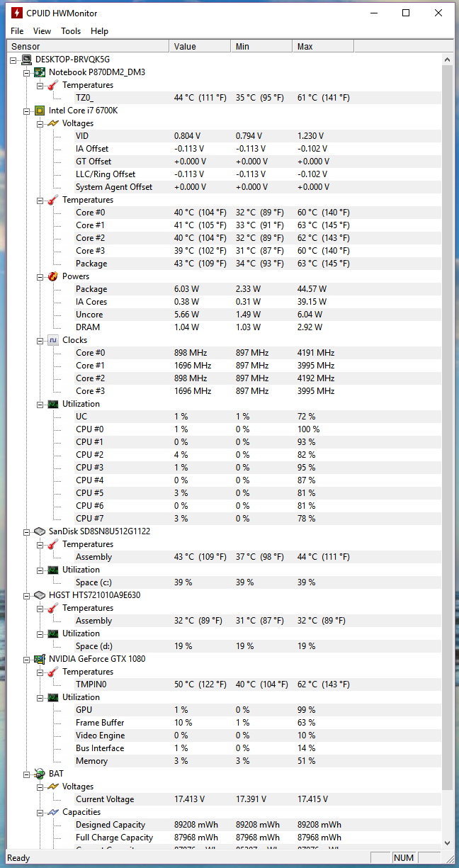Collapse the Powers section expander

[41, 276]
